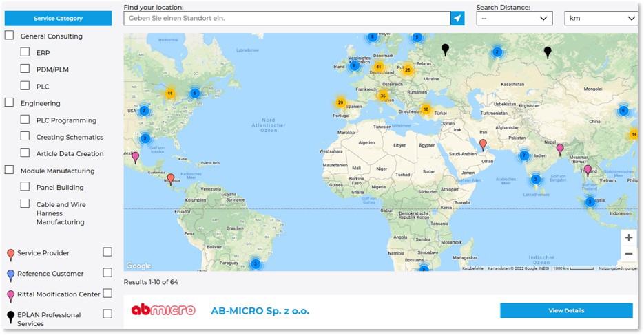Click the orange cluster marker showing 41

[378, 67]
